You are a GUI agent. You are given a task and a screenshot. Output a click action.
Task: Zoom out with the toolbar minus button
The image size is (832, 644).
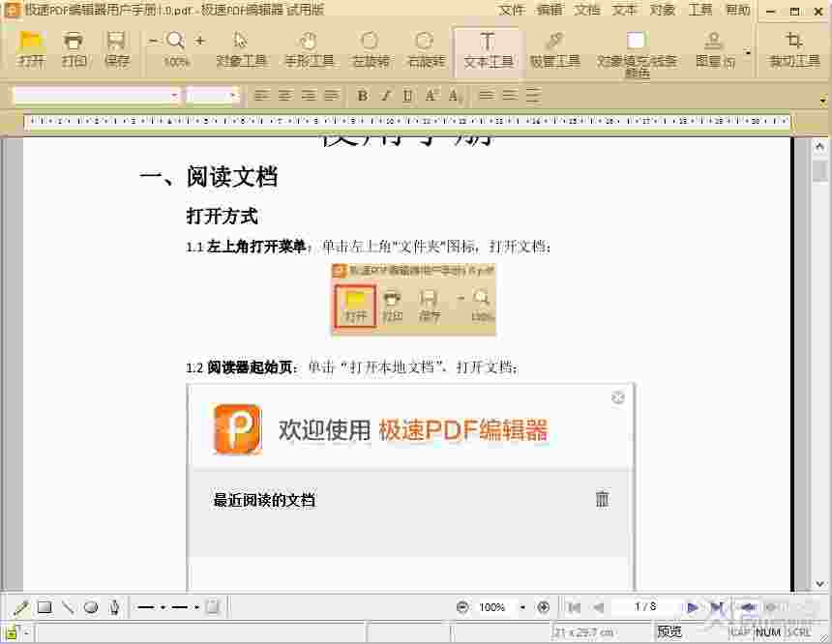[154, 41]
